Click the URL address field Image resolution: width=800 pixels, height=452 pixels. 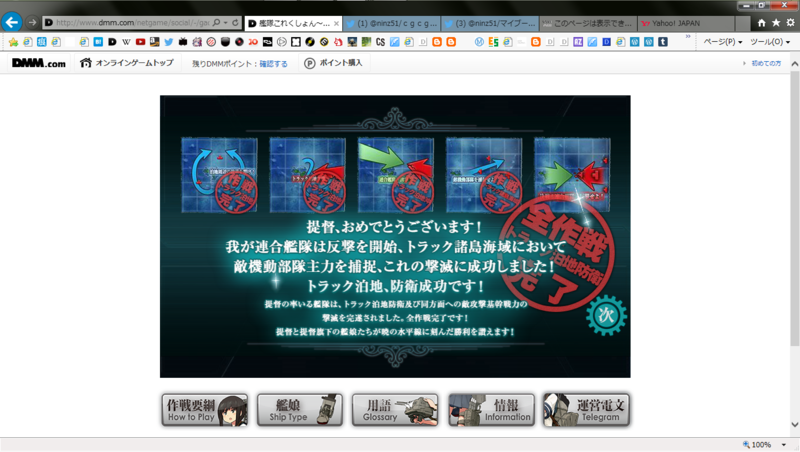tap(132, 22)
